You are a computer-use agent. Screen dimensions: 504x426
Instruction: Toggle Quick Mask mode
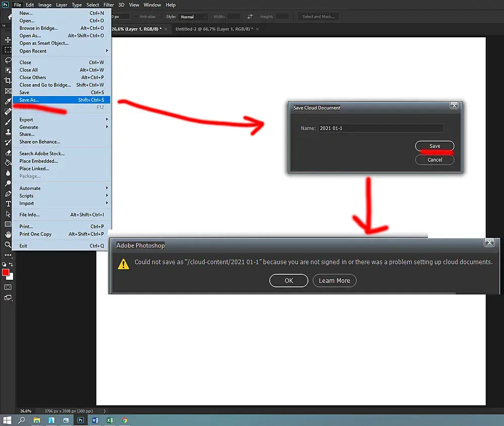[8, 287]
